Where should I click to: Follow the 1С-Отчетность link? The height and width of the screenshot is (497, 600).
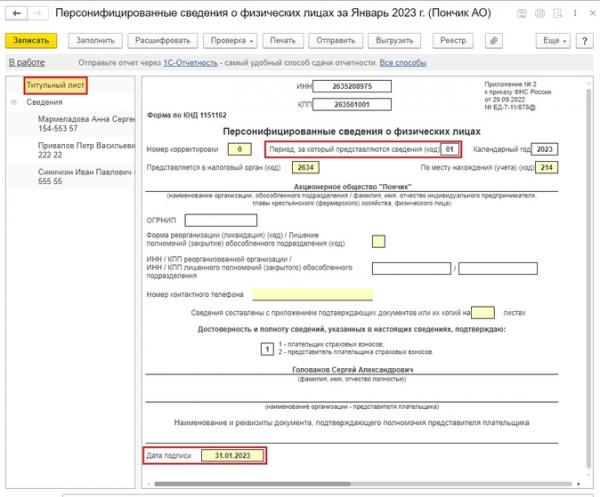point(190,63)
